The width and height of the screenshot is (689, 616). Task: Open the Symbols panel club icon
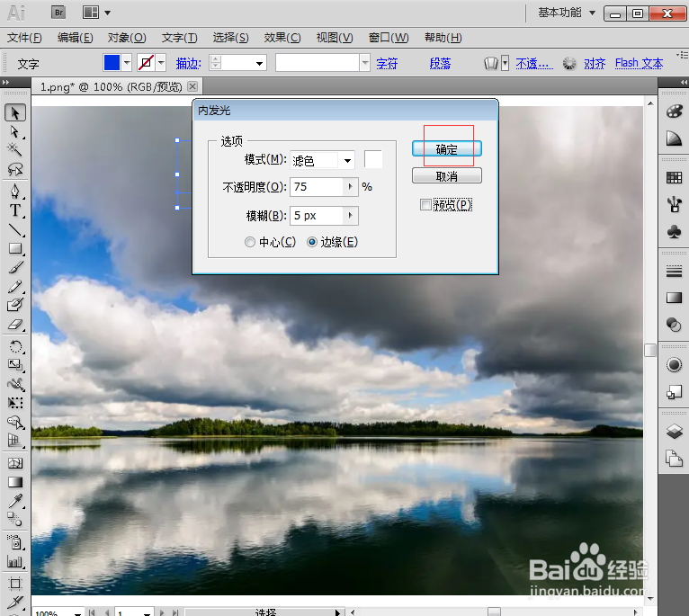pyautogui.click(x=674, y=232)
